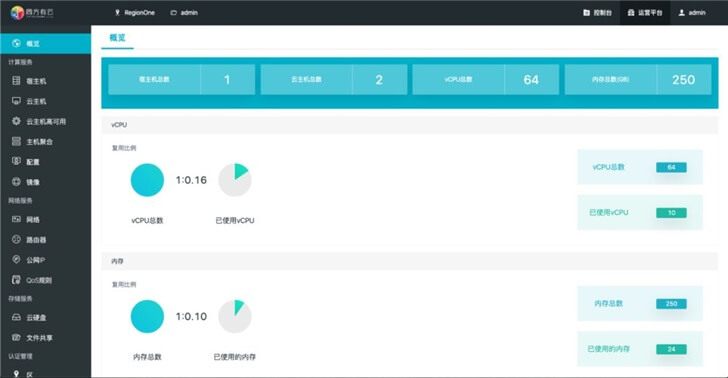Click the 网络服务 sidebar group heading
The width and height of the screenshot is (728, 378).
pos(20,201)
